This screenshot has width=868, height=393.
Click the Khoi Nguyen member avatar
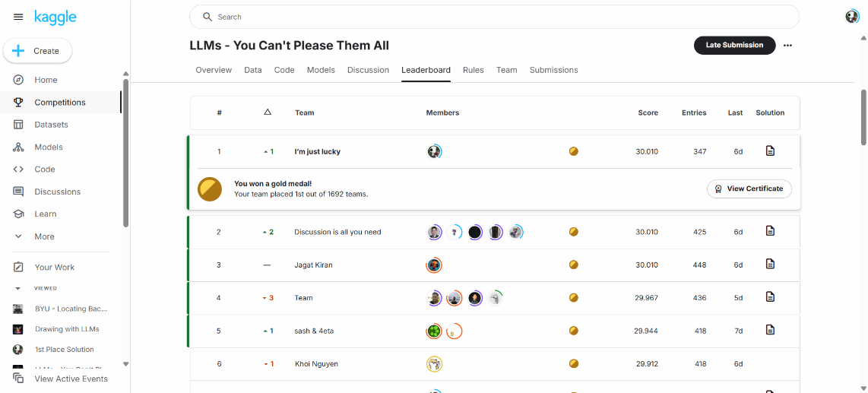point(435,364)
